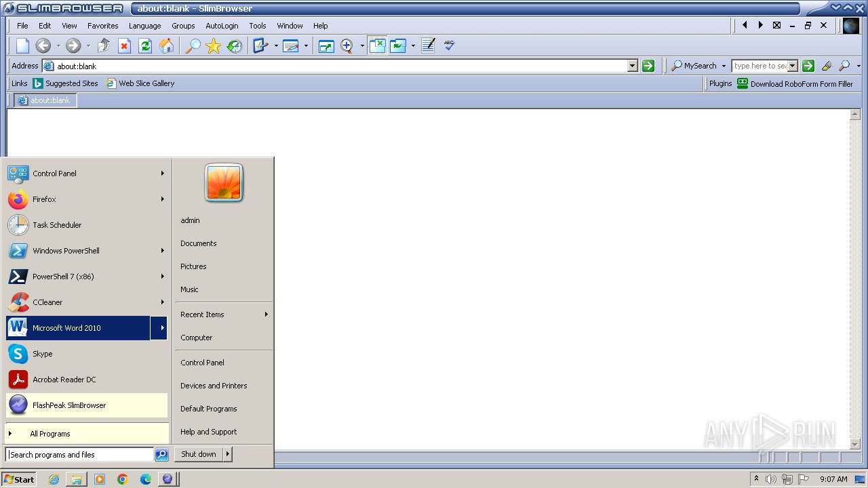
Task: Click the ABC spell check icon
Action: (x=449, y=45)
